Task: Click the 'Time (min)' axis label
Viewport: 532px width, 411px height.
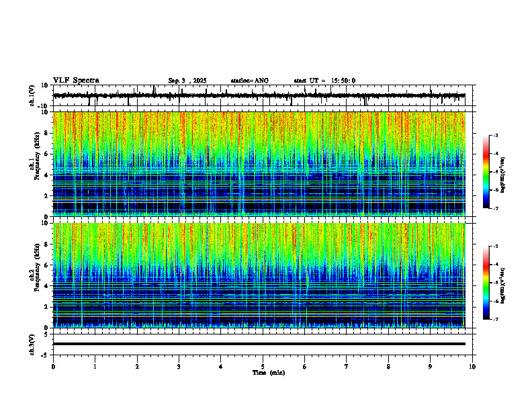Action: click(269, 373)
